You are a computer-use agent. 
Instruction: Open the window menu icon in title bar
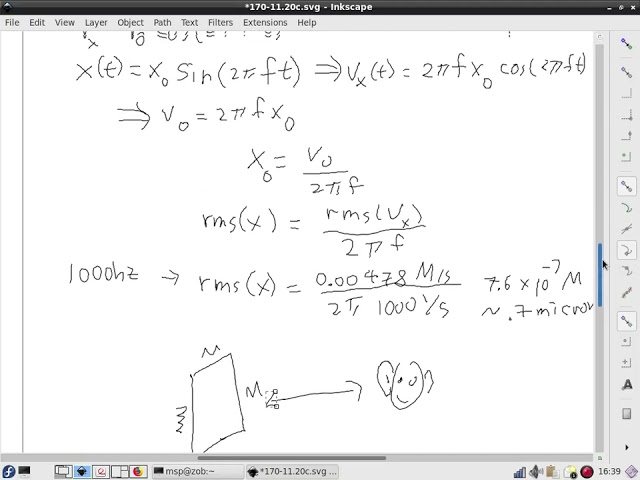coord(7,7)
